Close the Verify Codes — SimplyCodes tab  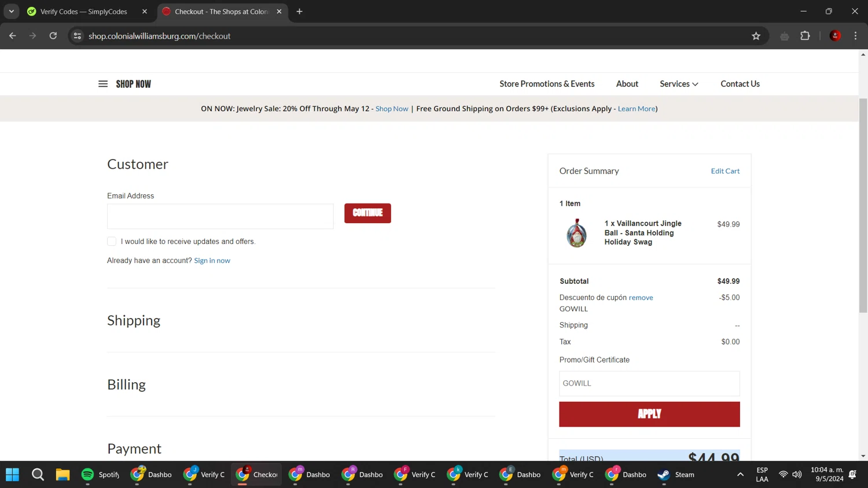[x=145, y=12]
